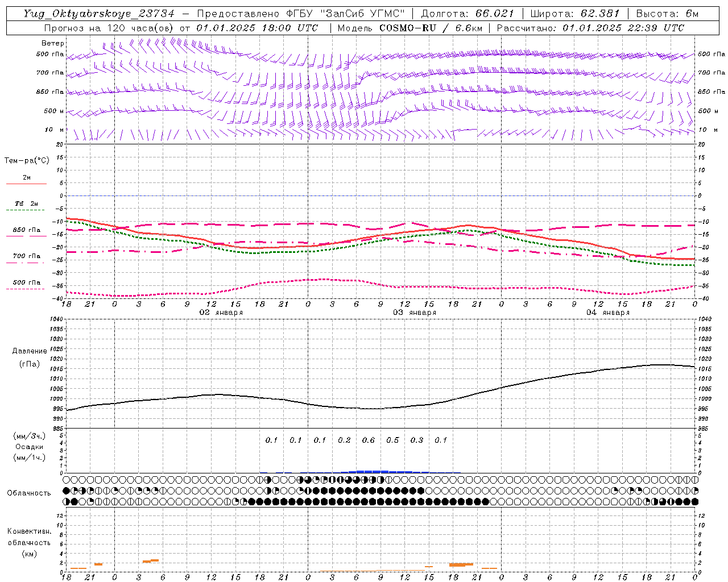Viewport: 728px width, 582px height.
Task: Click the longitude value Долгота: 66.021
Action: point(468,14)
